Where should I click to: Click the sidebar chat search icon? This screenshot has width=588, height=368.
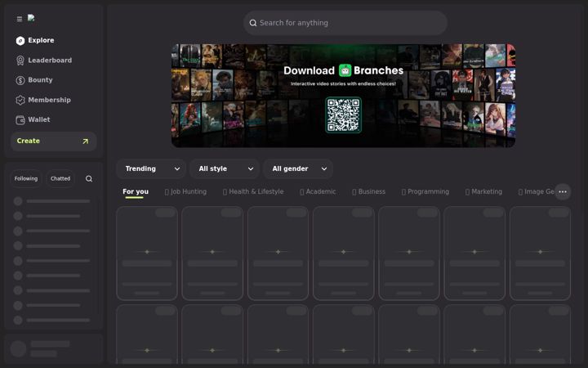click(x=89, y=179)
